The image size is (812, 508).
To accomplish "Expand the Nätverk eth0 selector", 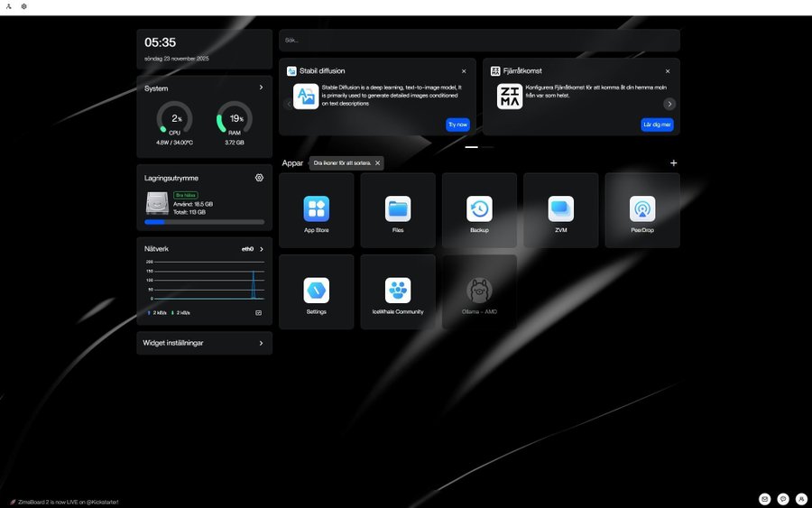I will 261,248.
